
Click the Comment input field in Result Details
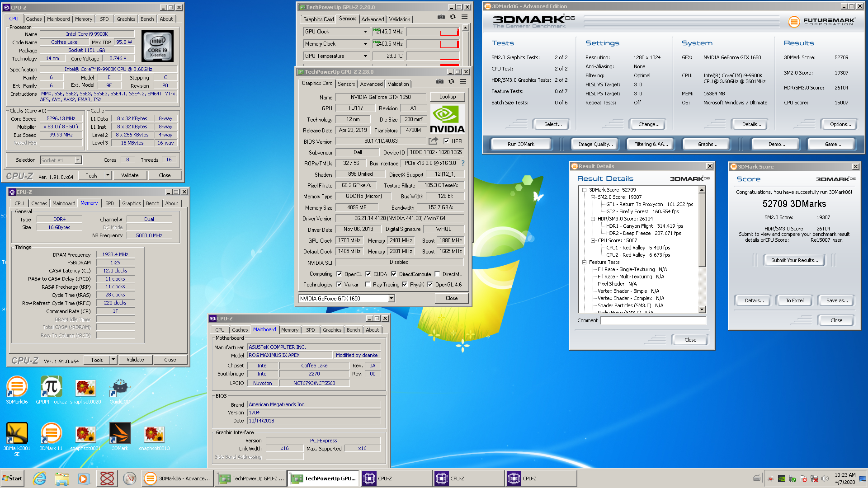pyautogui.click(x=653, y=320)
